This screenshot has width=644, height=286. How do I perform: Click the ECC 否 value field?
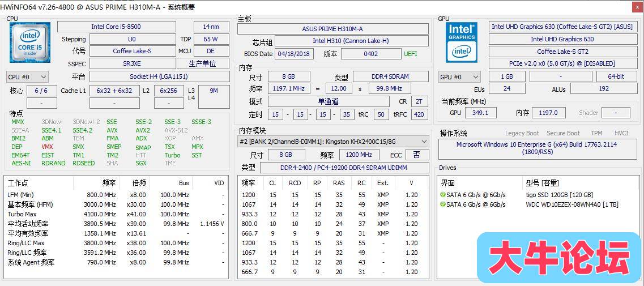[x=417, y=155]
